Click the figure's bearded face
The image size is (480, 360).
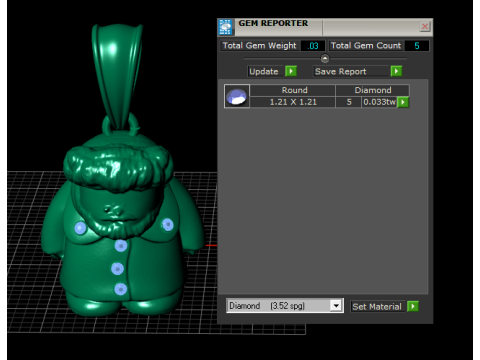point(117,212)
